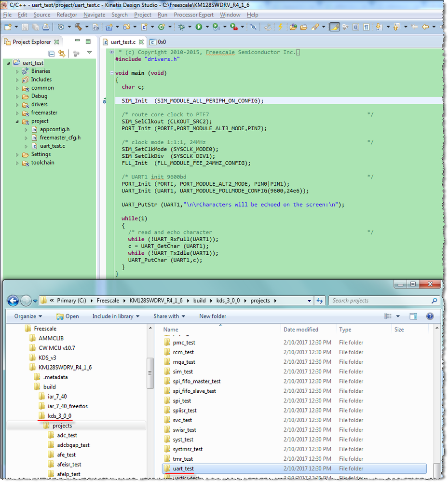The width and height of the screenshot is (448, 482).
Task: Click the Manage build configurations icon
Action: click(61, 27)
